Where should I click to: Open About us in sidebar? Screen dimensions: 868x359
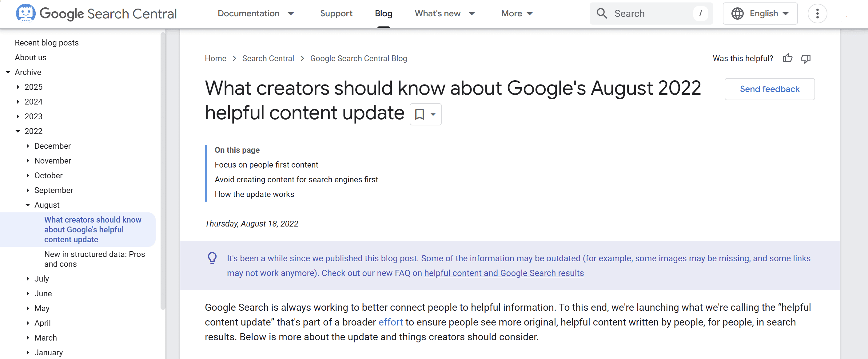(30, 57)
